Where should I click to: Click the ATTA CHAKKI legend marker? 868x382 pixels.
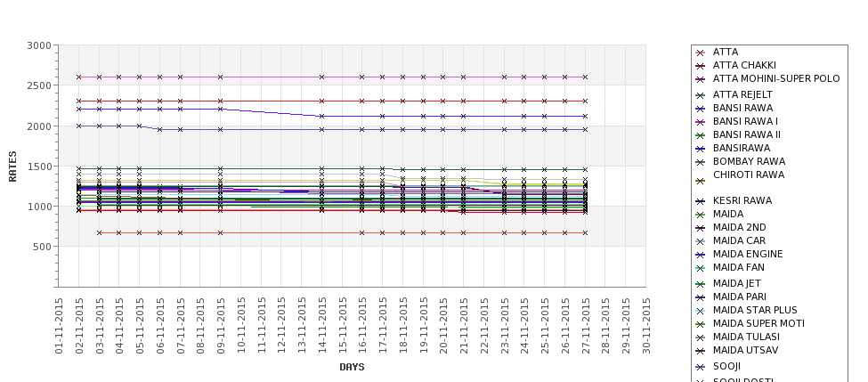(x=701, y=66)
